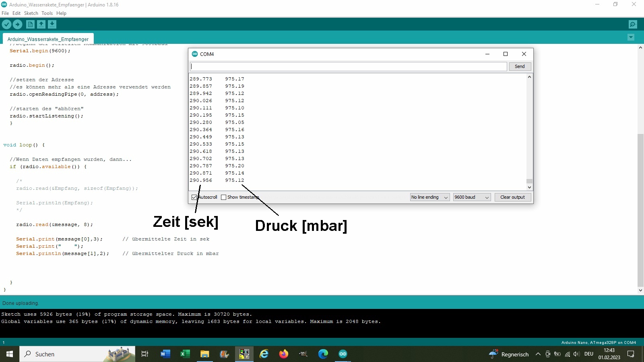The image size is (644, 362).
Task: Open Internet Explorer from the taskbar
Action: click(264, 354)
